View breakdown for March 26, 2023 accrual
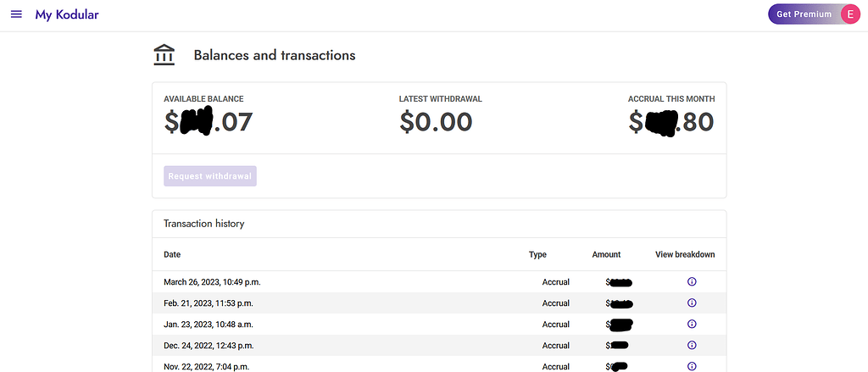This screenshot has width=868, height=372. coord(692,282)
